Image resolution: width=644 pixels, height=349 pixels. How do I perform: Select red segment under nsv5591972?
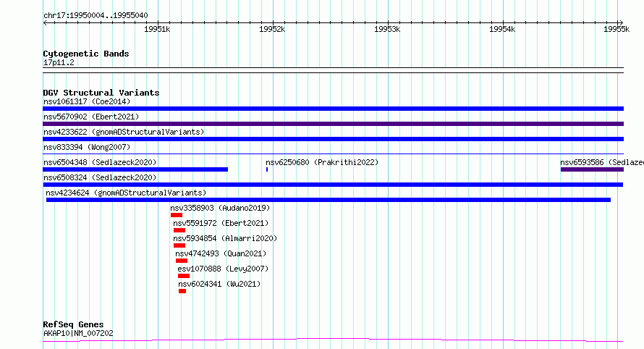[x=179, y=230]
